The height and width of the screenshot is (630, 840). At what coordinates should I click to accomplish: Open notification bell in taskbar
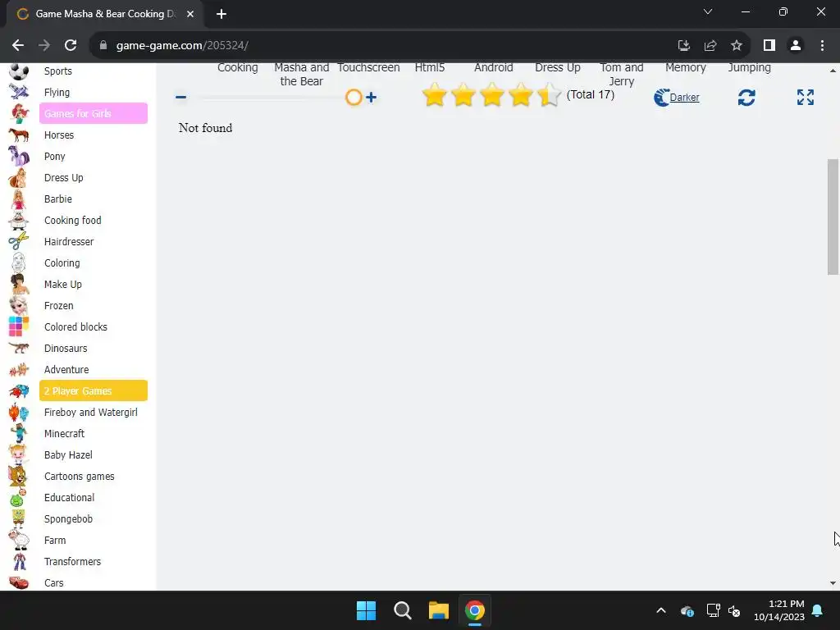(x=818, y=610)
